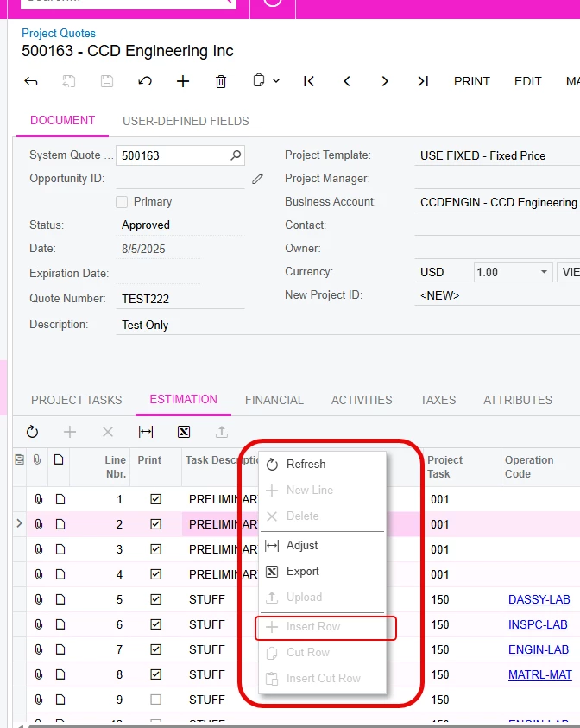
Task: Open the Attributes tab
Action: (x=518, y=400)
